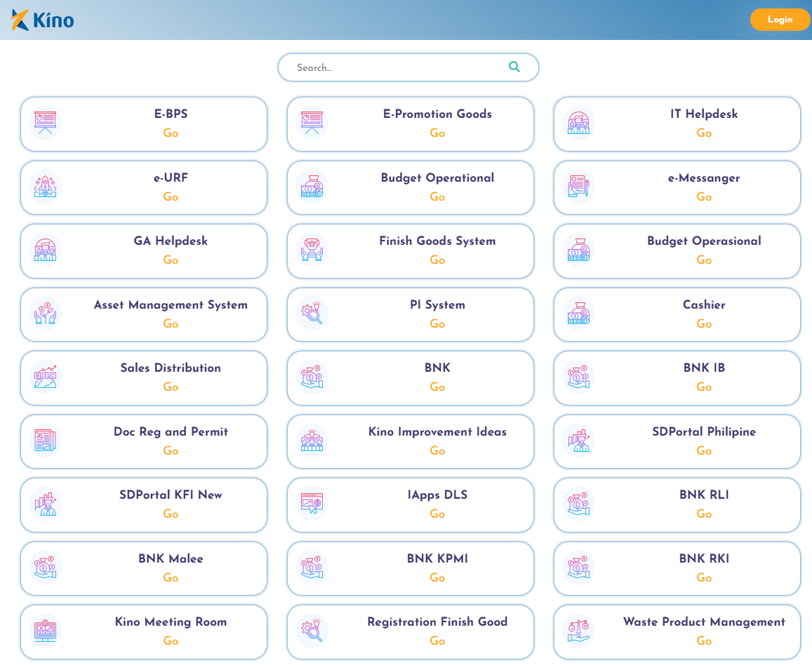The height and width of the screenshot is (665, 812).
Task: Click the Kino Improvement Ideas team icon
Action: (x=312, y=441)
